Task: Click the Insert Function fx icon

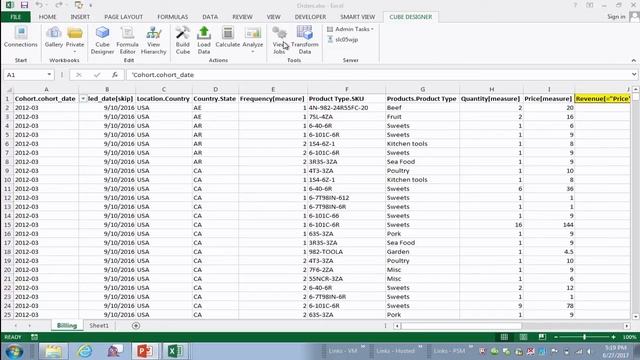Action: pos(115,75)
